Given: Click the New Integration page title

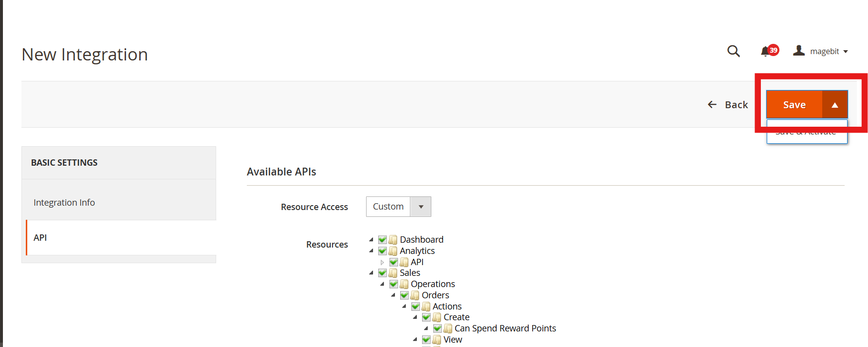Looking at the screenshot, I should [85, 55].
